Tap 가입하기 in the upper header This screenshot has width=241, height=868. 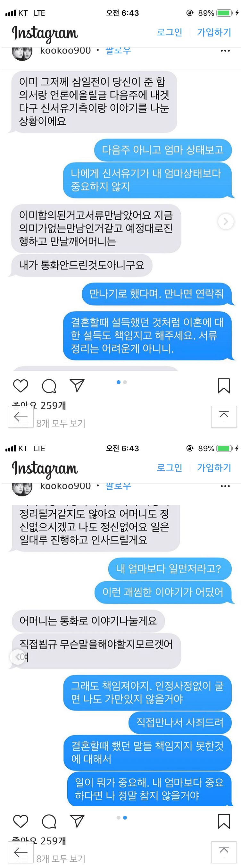coord(214,32)
